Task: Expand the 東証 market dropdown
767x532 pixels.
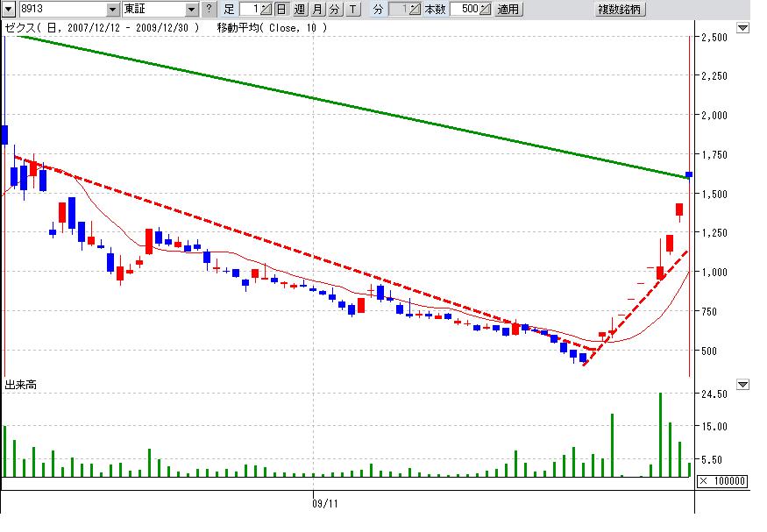Action: 192,10
